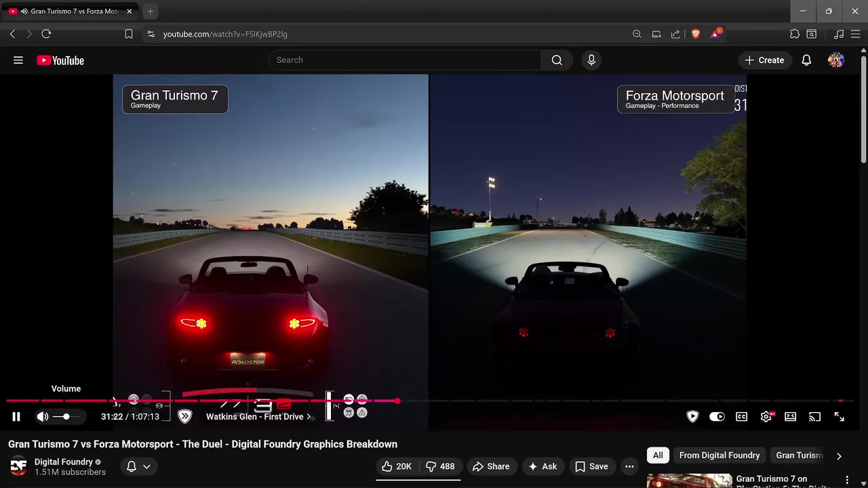Select the Gran Turismo filter chip

click(x=800, y=455)
